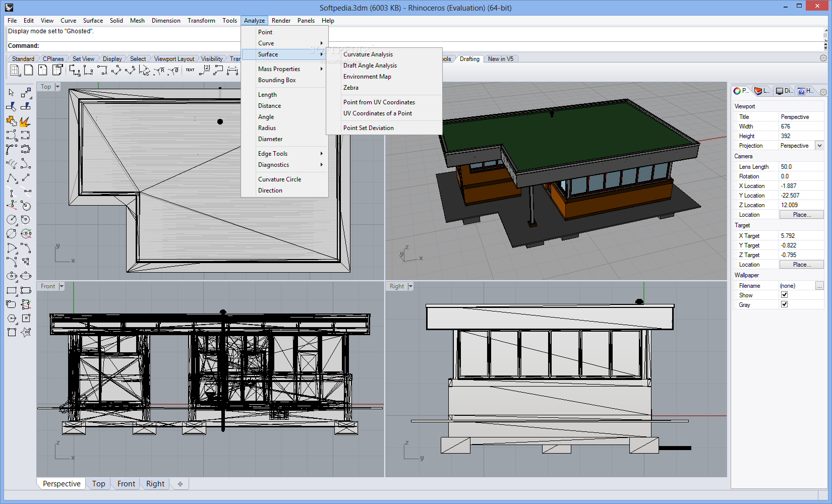Viewport: 832px width, 504px height.
Task: Expand the Edge Tools submenu
Action: (x=285, y=154)
